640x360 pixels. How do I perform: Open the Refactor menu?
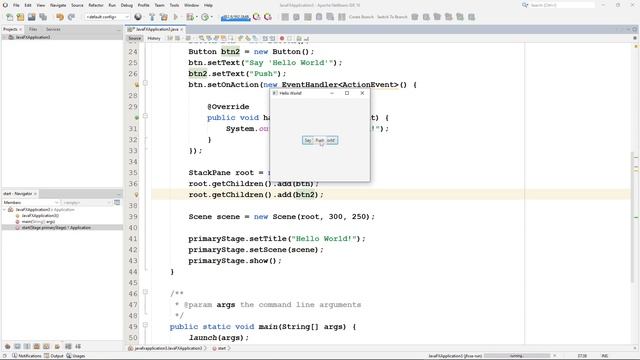tap(96, 5)
